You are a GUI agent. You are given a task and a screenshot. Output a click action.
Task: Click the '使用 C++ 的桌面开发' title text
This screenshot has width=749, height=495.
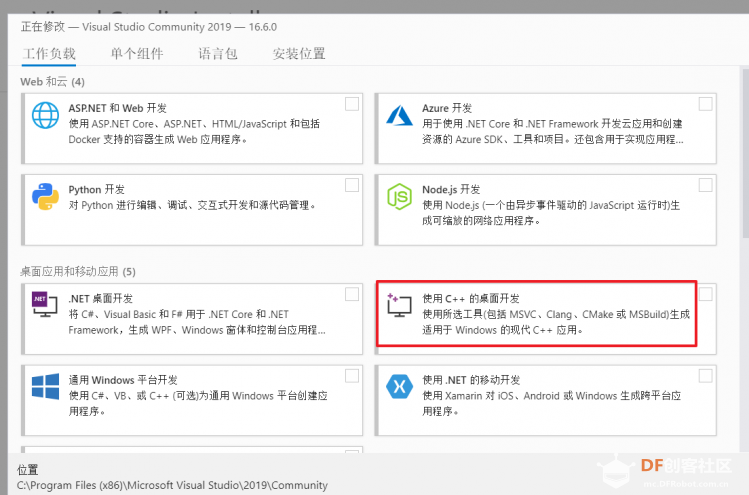pyautogui.click(x=471, y=299)
